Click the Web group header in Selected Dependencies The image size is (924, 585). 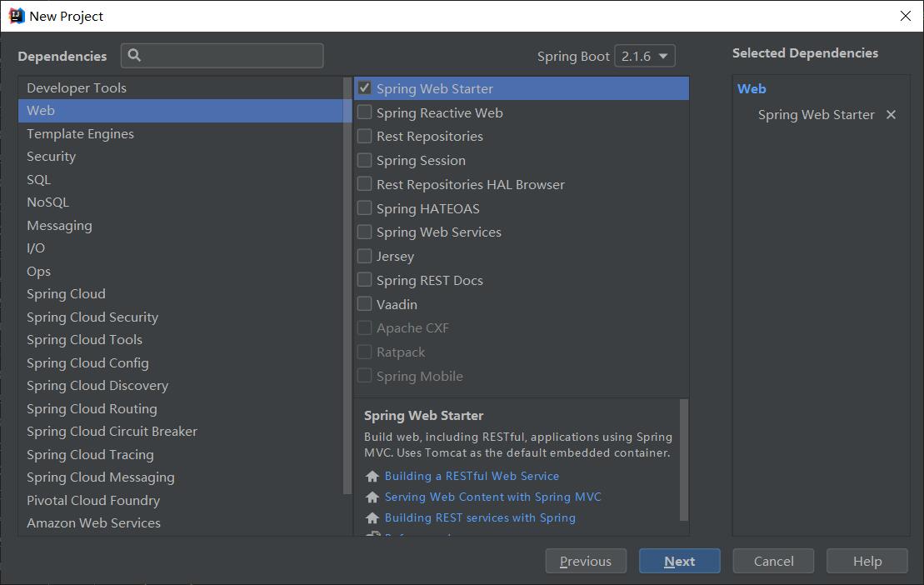click(x=752, y=89)
